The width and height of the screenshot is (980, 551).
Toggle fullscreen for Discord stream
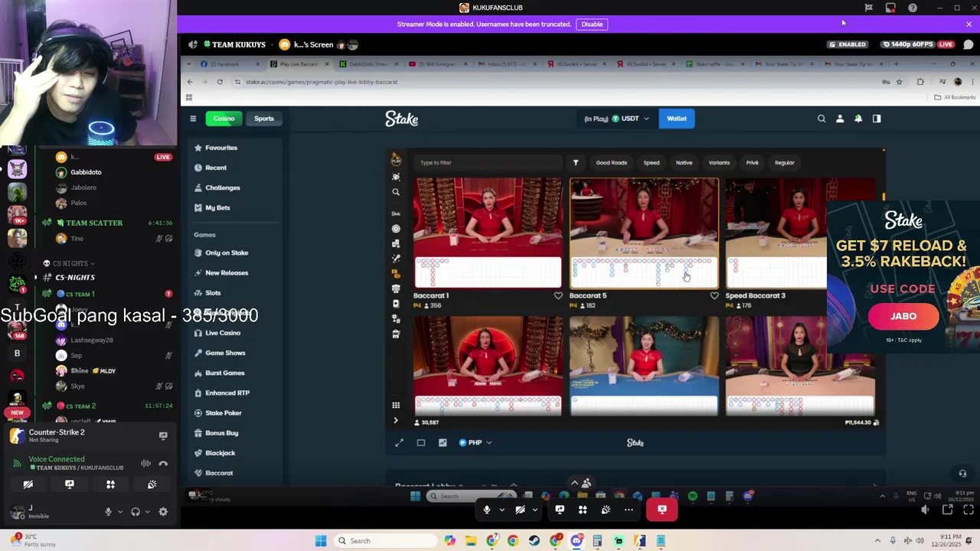tap(969, 510)
